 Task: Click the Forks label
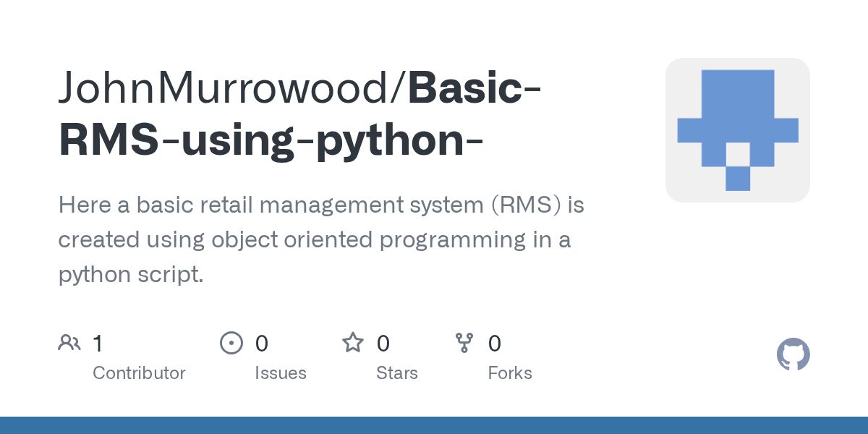[510, 373]
